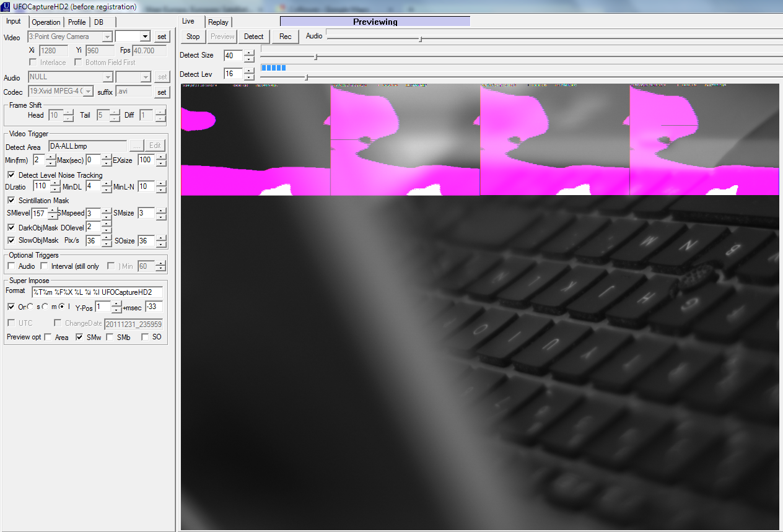Click the set button beside the codec
This screenshot has height=532, width=783.
[161, 92]
